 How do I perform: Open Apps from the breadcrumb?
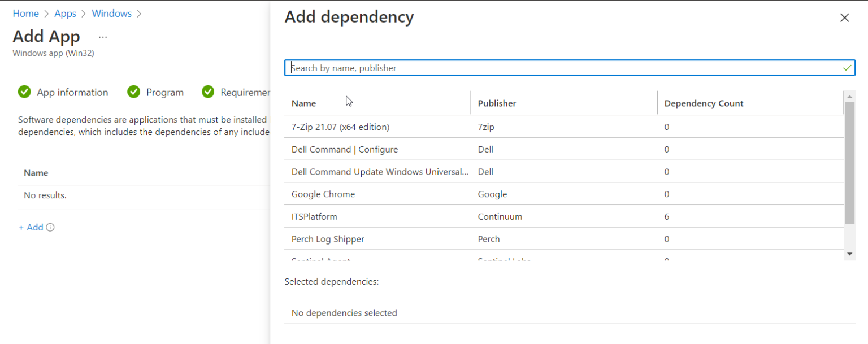click(x=65, y=13)
